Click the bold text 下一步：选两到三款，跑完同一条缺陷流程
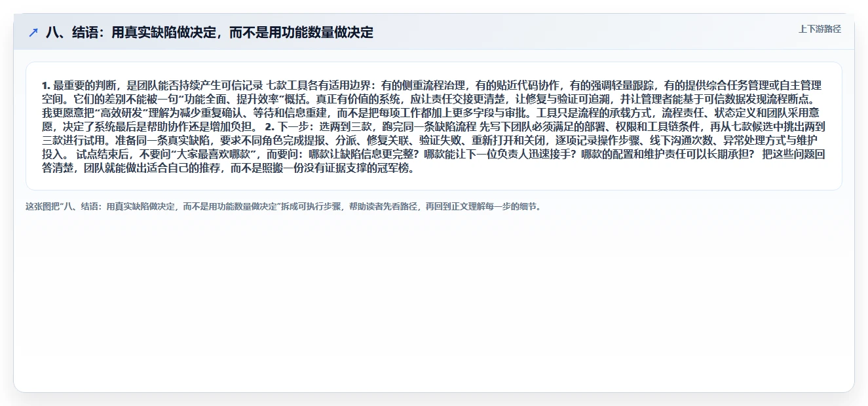 pos(379,126)
